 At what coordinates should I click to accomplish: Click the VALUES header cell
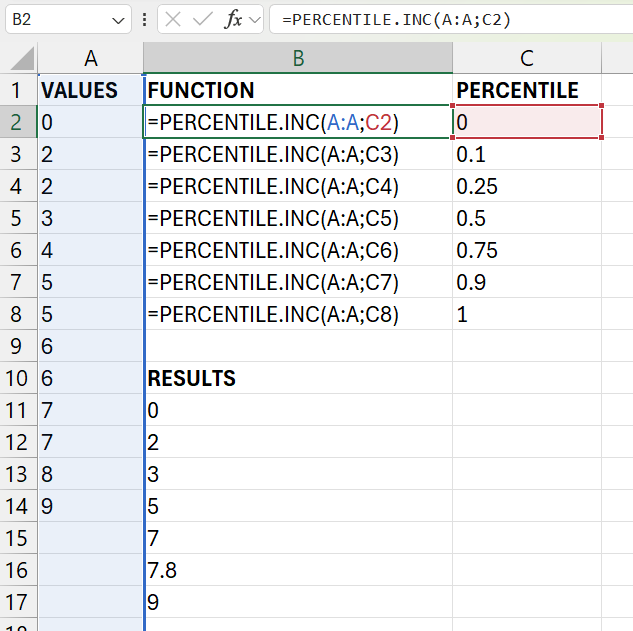(x=90, y=90)
